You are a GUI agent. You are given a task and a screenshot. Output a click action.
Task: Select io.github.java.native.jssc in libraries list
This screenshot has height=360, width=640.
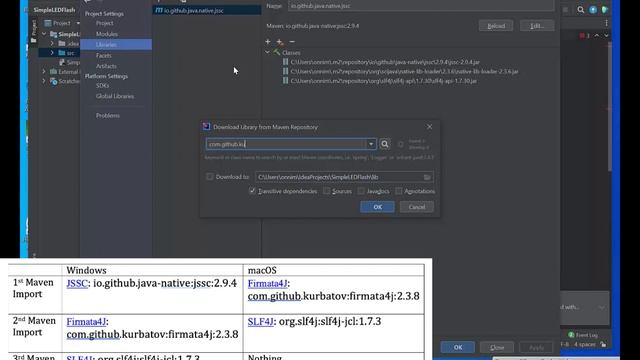(207, 10)
